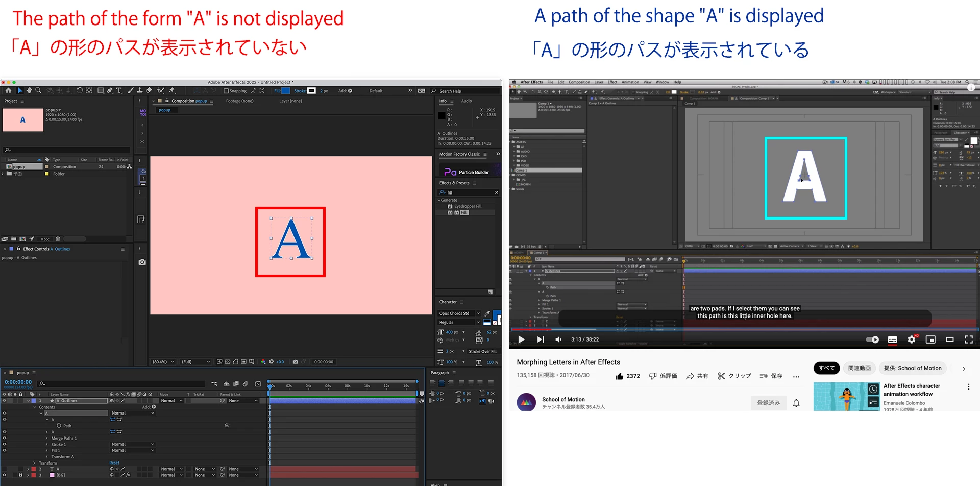Click the Stroke color swatch in toolbar

(x=311, y=91)
